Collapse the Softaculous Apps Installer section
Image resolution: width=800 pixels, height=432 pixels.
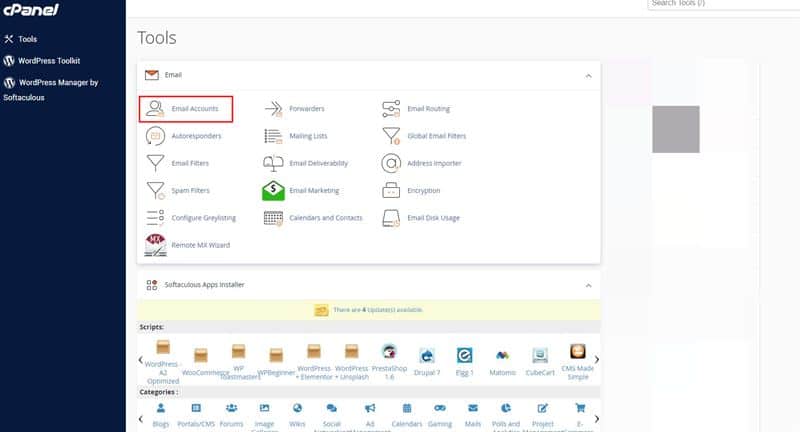(x=588, y=286)
